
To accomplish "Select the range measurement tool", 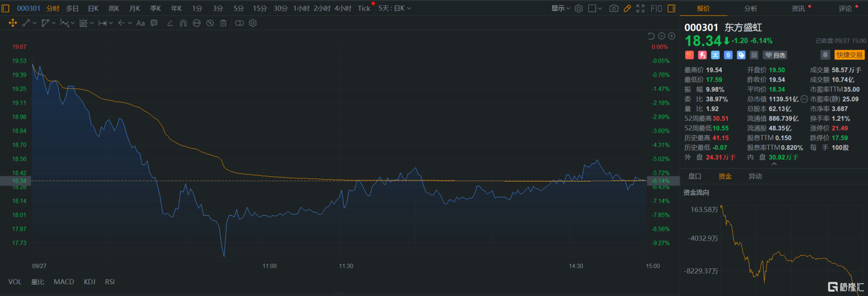I will point(102,23).
